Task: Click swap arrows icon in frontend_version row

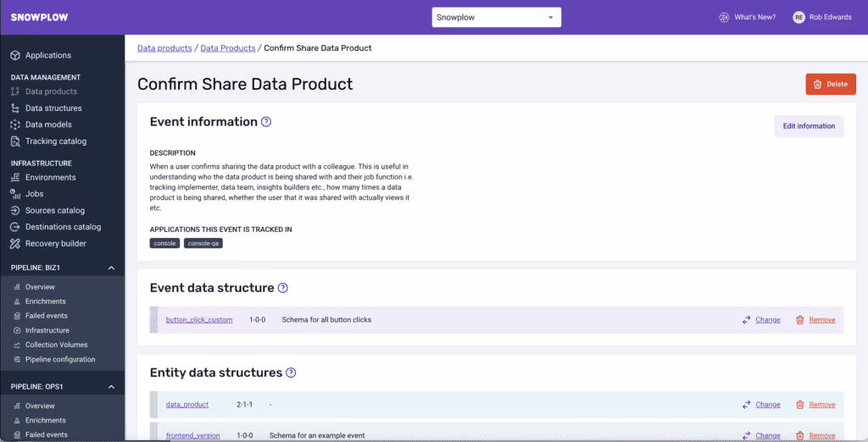Action: [x=747, y=435]
